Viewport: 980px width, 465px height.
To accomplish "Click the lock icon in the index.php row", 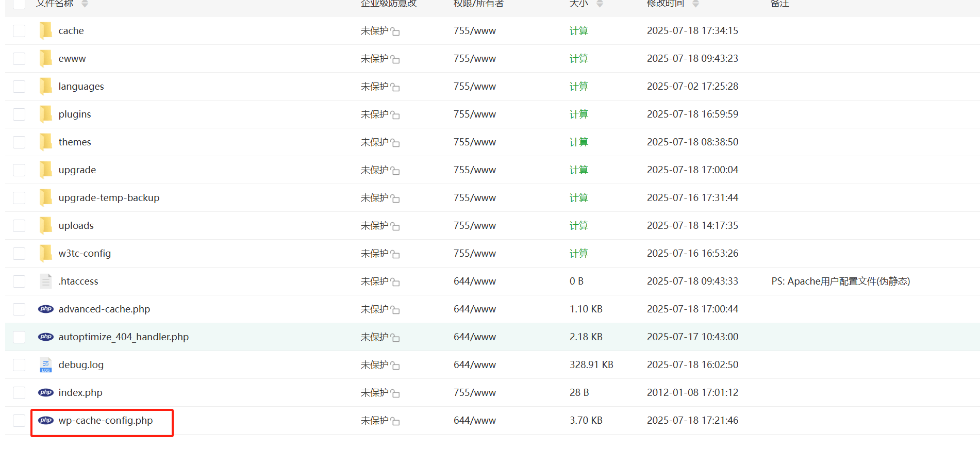I will pyautogui.click(x=395, y=393).
